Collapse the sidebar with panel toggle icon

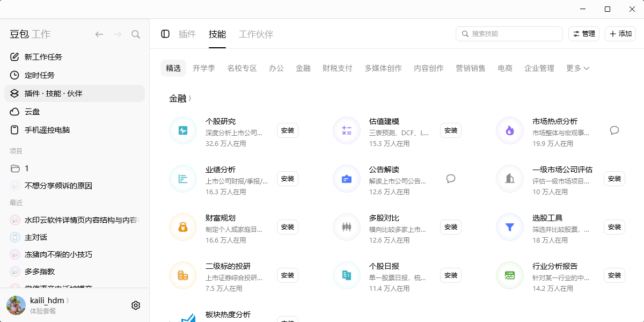click(x=165, y=34)
